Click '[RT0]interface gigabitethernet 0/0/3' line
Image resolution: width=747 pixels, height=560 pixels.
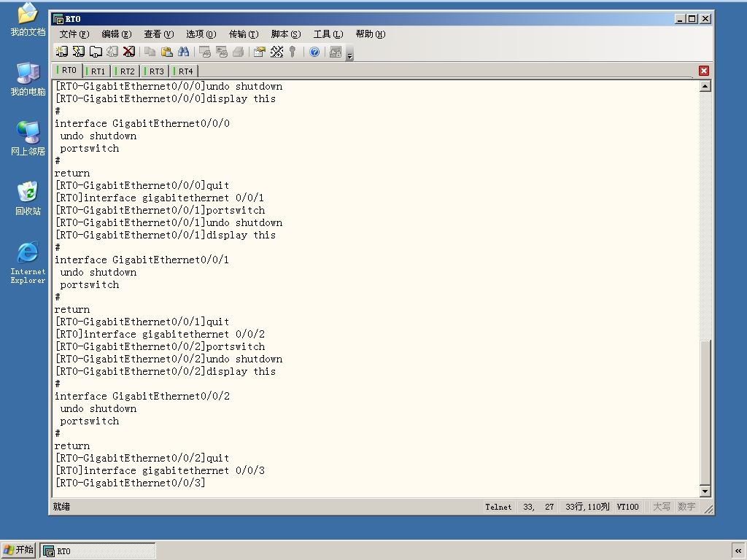(160, 470)
